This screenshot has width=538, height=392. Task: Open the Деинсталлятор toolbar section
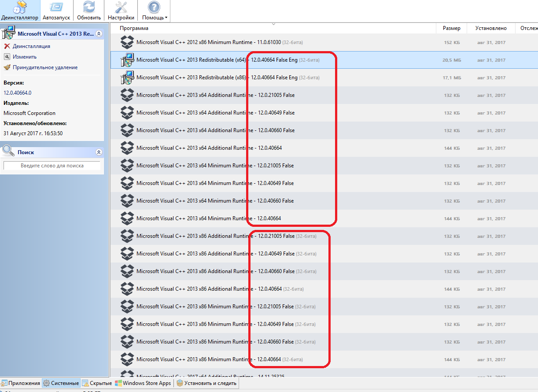[x=20, y=11]
